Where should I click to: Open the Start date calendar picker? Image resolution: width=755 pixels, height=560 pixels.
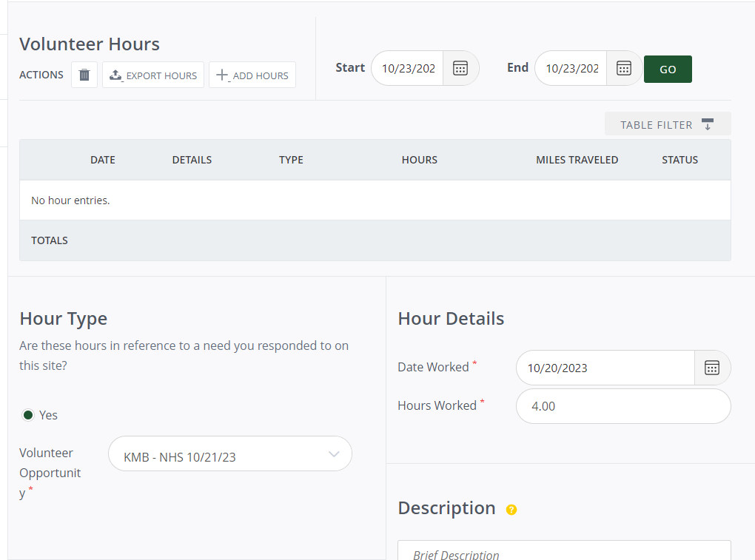460,68
